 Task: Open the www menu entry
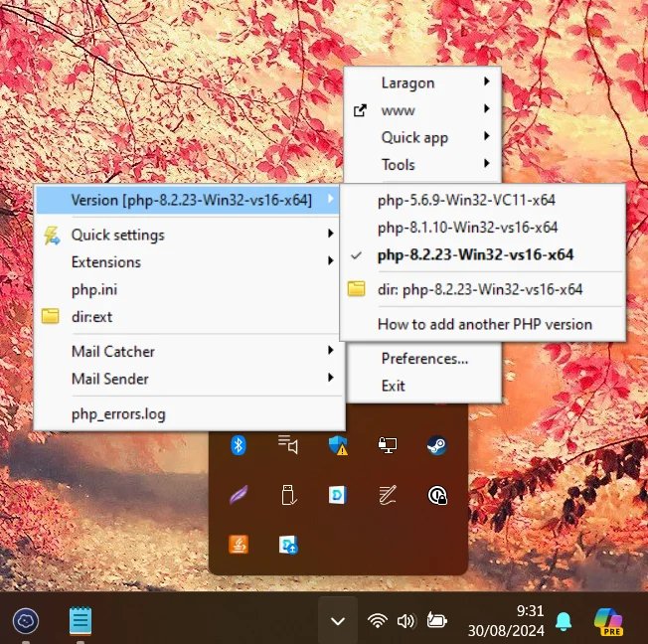tap(422, 110)
